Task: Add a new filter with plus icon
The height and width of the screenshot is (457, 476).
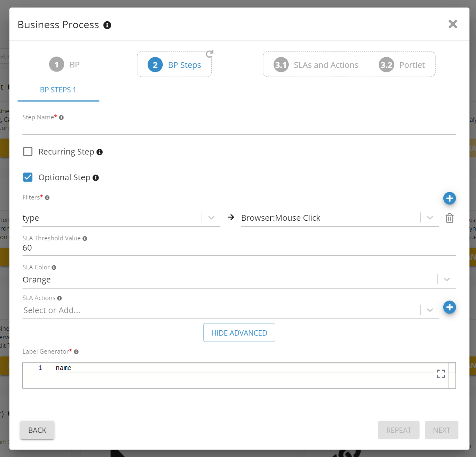Action: pyautogui.click(x=449, y=199)
